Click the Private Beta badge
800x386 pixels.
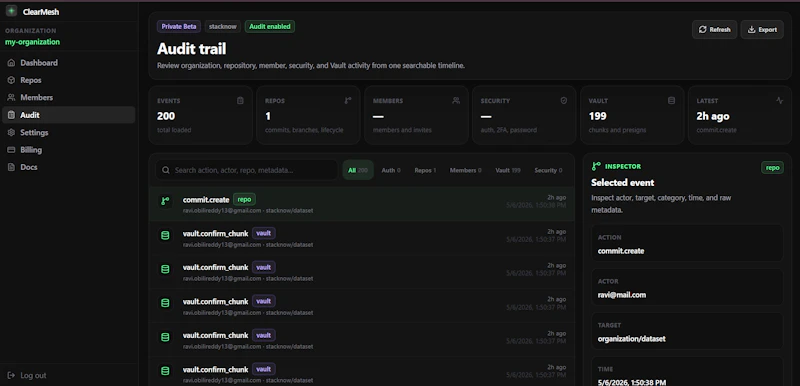point(179,27)
